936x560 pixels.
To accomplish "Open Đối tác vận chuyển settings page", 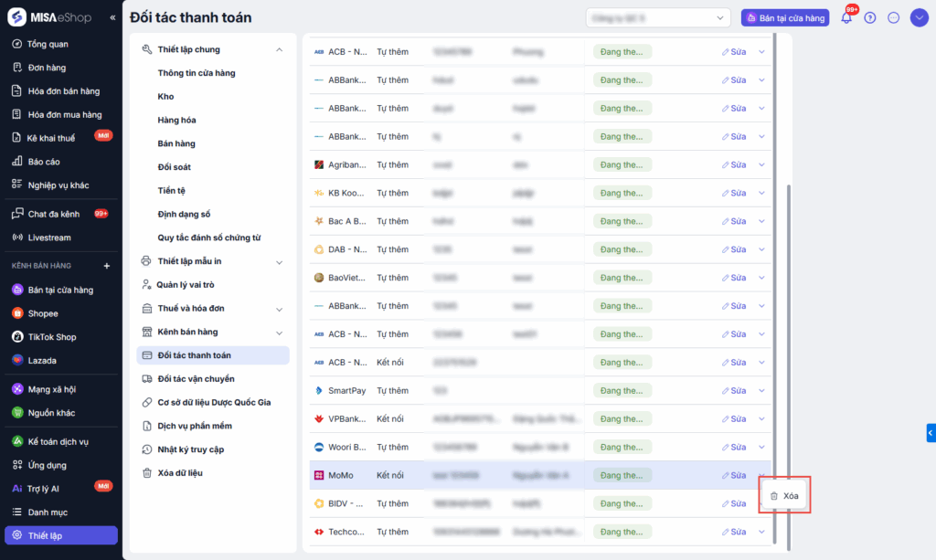I will 196,379.
